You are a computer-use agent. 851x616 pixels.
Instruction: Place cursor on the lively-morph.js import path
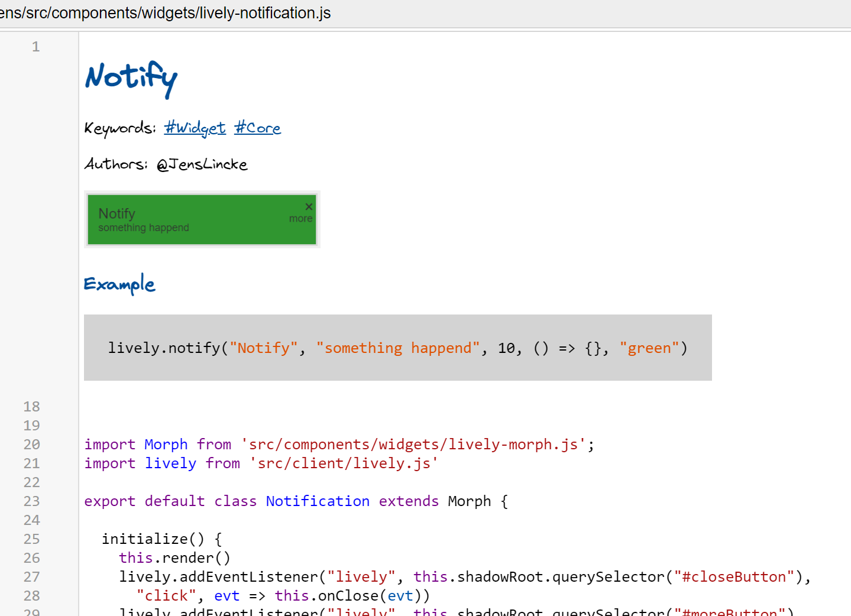click(413, 445)
